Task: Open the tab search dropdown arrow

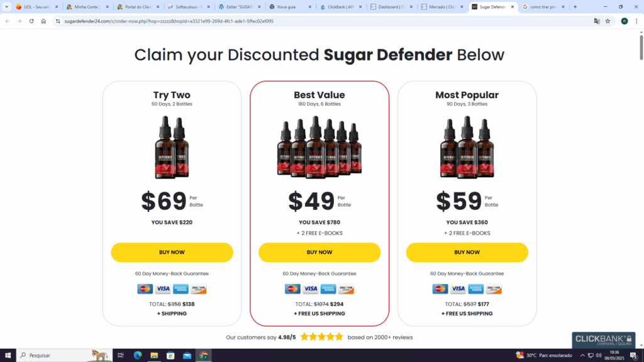Action: [x=6, y=6]
